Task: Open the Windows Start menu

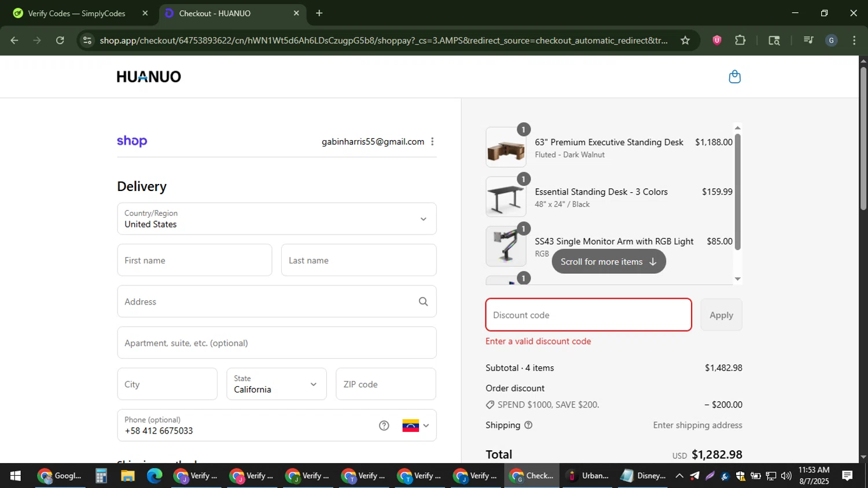Action: click(x=16, y=476)
